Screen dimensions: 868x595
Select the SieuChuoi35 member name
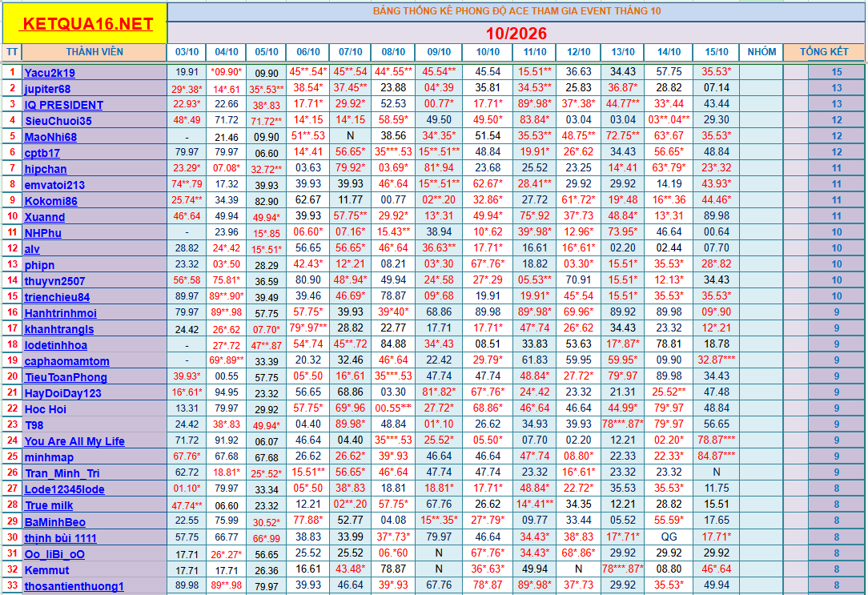[x=58, y=121]
